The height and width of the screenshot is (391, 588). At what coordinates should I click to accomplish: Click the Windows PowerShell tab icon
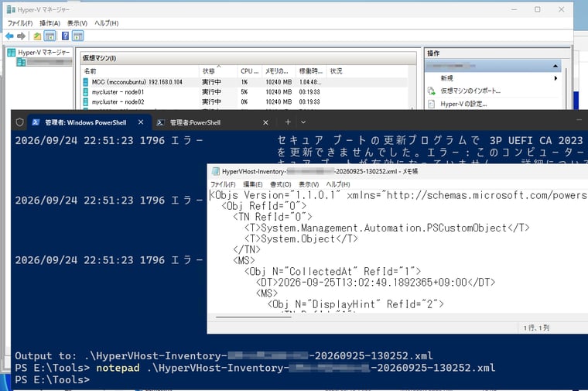click(x=36, y=122)
